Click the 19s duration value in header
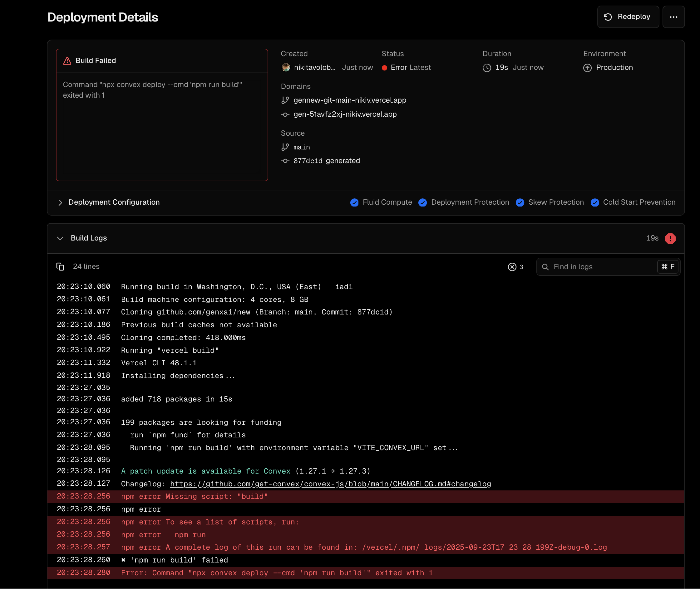 501,67
